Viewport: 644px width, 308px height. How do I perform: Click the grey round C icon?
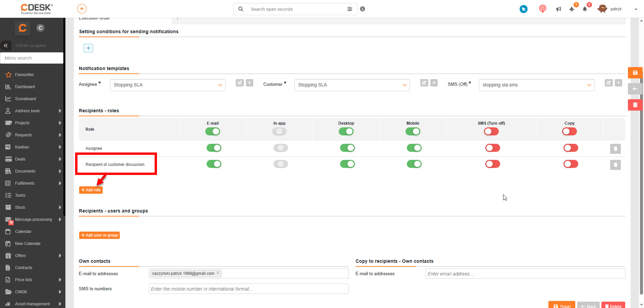point(41,28)
